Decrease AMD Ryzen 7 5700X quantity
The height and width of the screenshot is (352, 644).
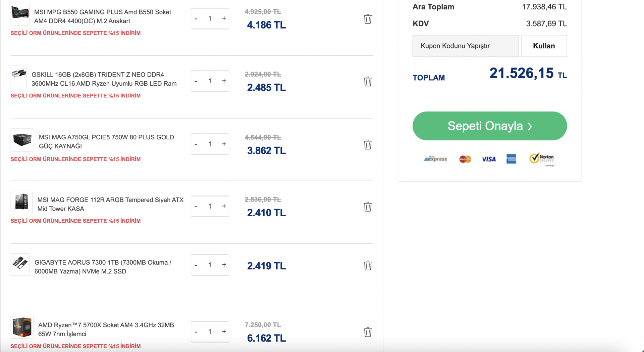pyautogui.click(x=196, y=332)
